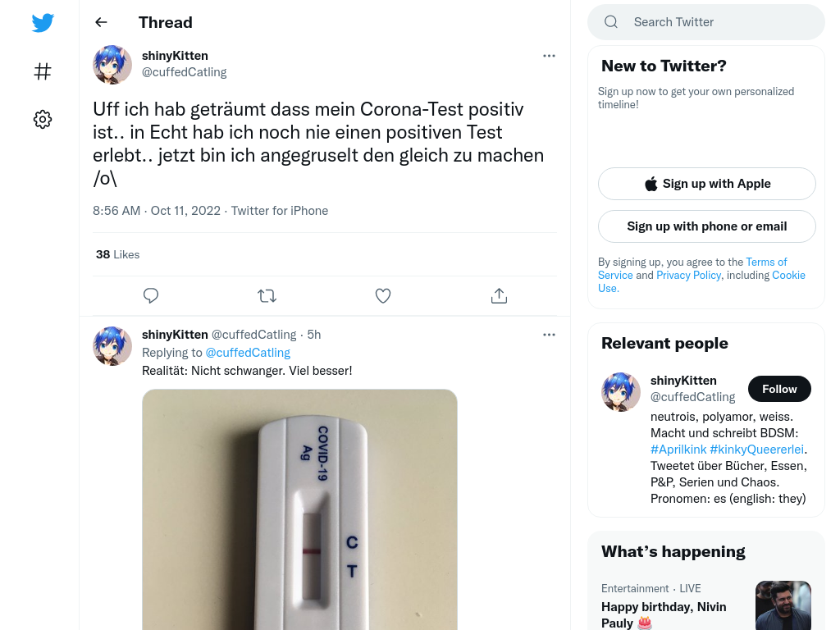Share the tweet via the upload icon

coord(499,295)
